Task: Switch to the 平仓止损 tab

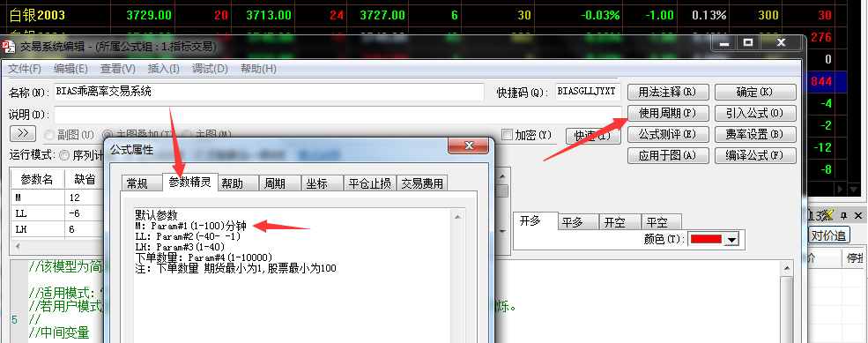Action: coord(370,183)
